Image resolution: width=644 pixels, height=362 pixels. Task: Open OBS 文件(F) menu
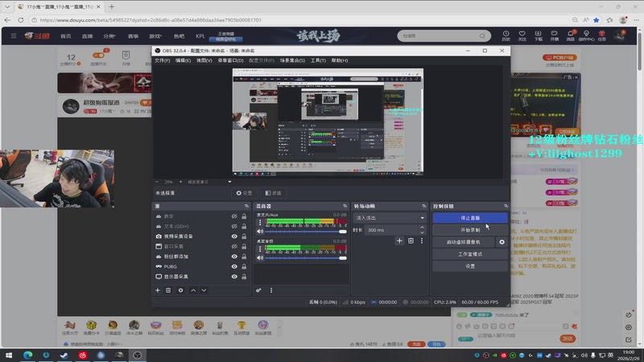[x=163, y=60]
